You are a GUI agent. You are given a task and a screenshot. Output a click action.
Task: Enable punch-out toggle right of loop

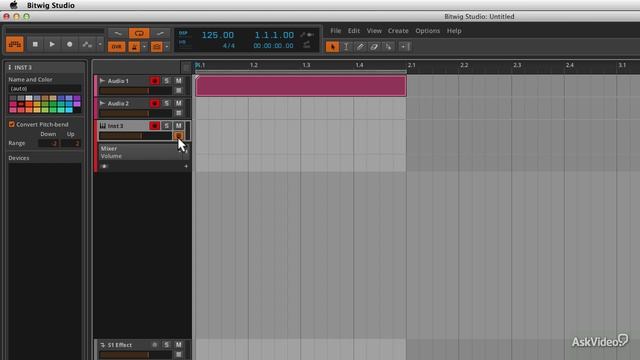(x=160, y=33)
